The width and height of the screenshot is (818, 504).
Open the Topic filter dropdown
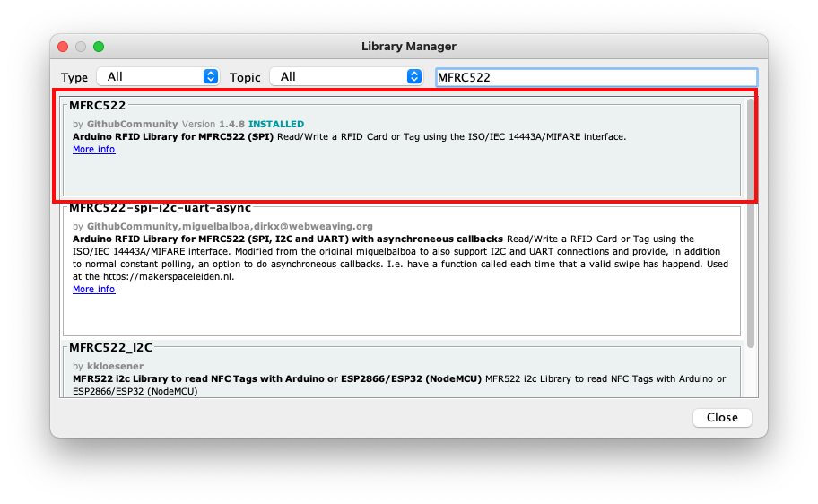pyautogui.click(x=346, y=77)
